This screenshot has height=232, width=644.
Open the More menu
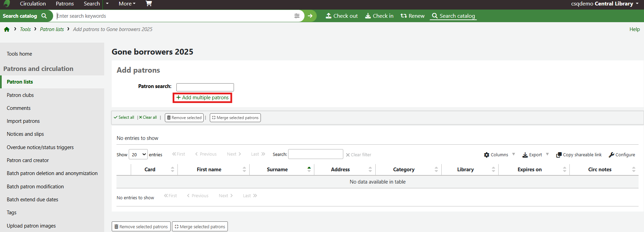[x=127, y=4]
